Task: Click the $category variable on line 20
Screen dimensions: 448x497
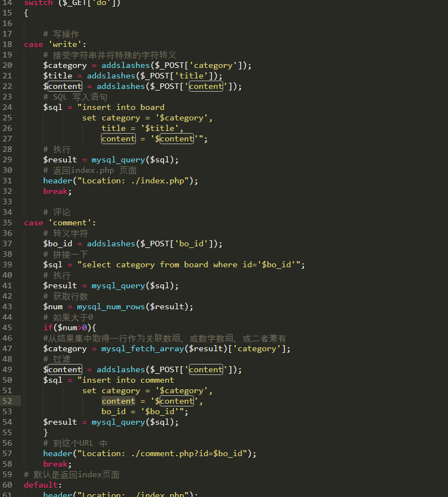Action: pyautogui.click(x=65, y=65)
